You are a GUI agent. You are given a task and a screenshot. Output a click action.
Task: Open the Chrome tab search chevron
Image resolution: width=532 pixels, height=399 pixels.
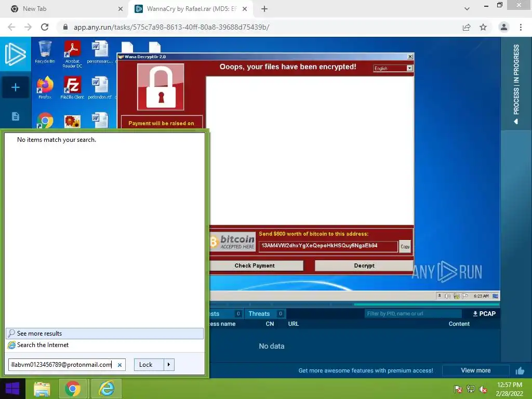coord(467,9)
